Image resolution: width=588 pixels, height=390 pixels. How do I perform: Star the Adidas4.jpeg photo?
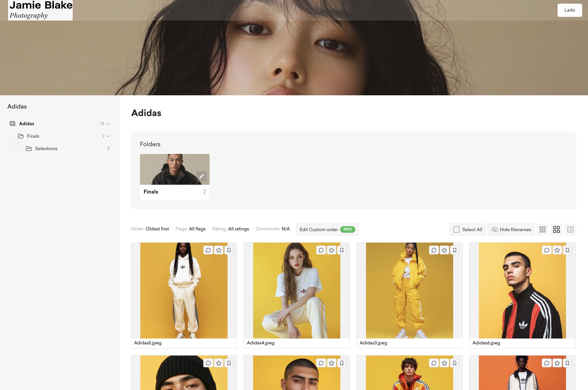click(x=332, y=250)
